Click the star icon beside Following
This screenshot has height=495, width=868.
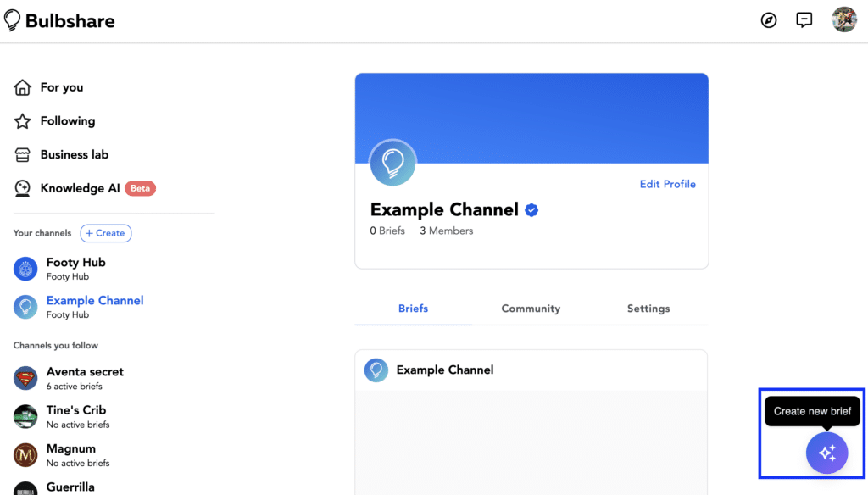(x=23, y=120)
